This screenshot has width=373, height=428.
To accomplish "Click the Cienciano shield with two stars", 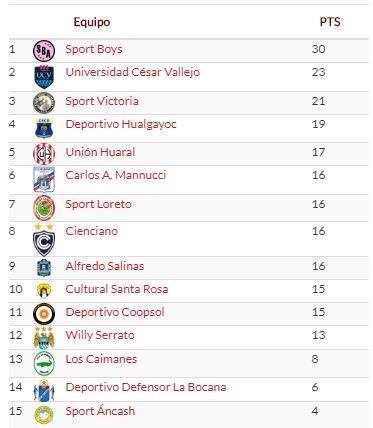I will [44, 239].
